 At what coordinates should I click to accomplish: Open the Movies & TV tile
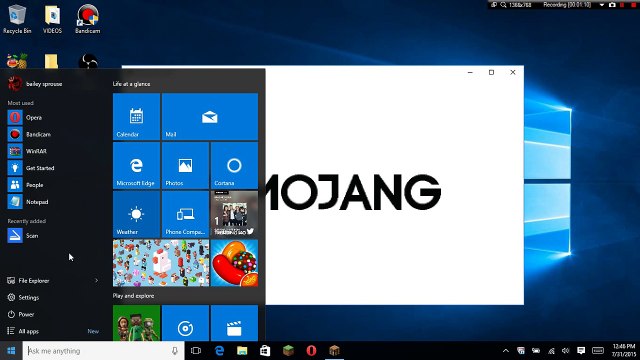click(x=234, y=323)
